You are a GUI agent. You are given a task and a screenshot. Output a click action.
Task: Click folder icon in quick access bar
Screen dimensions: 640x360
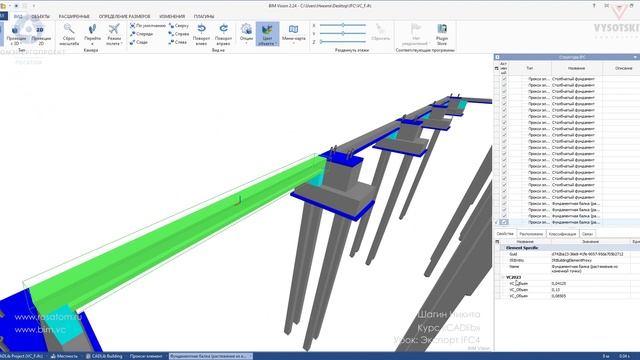pos(3,6)
